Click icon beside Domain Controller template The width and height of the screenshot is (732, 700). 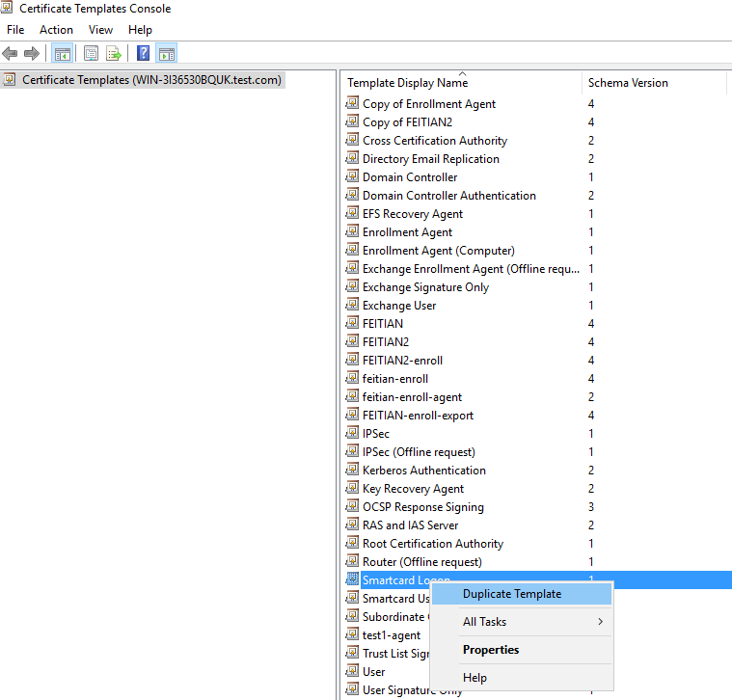point(352,176)
